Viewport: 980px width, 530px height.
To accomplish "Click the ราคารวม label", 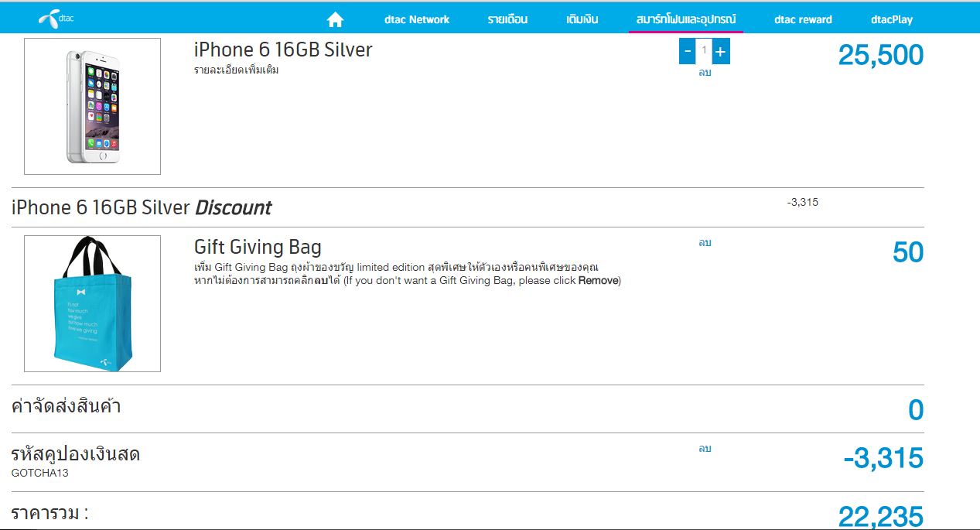I will click(50, 512).
